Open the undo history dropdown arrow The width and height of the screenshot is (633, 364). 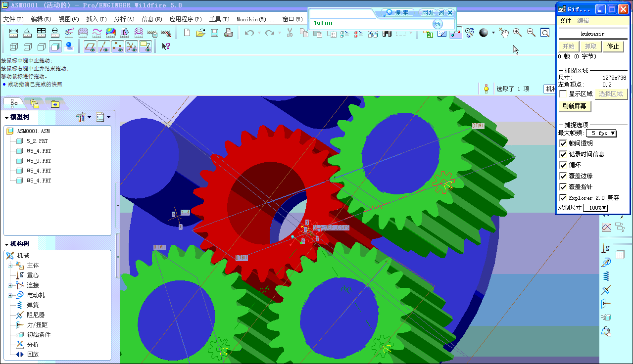pyautogui.click(x=259, y=33)
